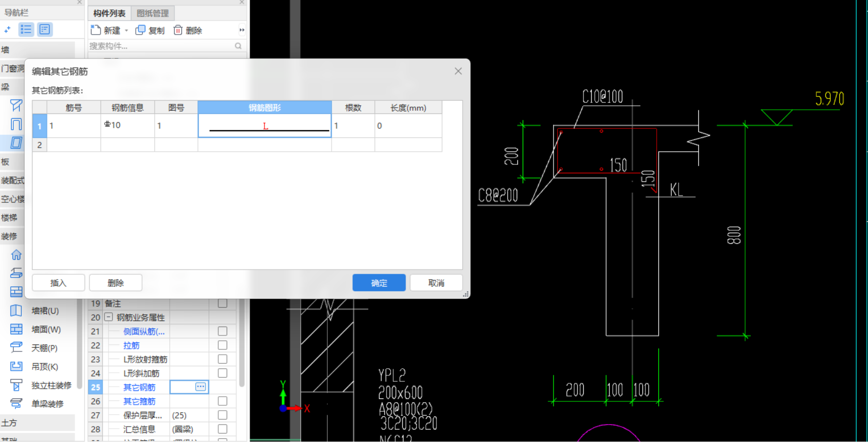This screenshot has width=868, height=442.
Task: Select the 天棚(P) ceiling icon
Action: [x=16, y=348]
